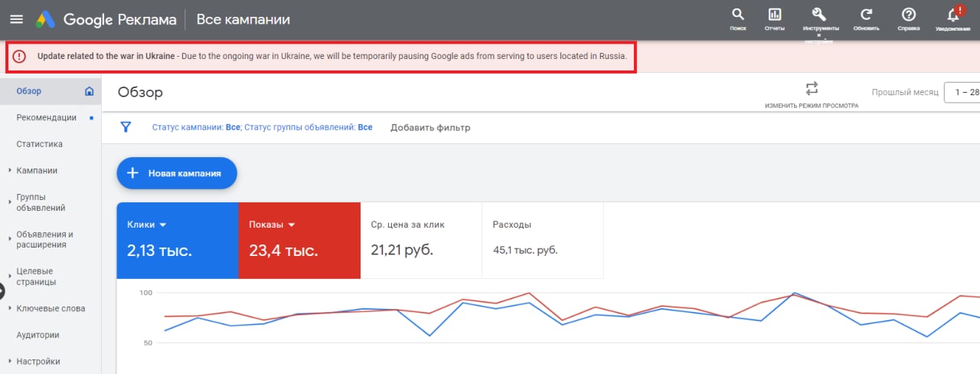
Task: Click Добавить фильтр
Action: [x=430, y=127]
